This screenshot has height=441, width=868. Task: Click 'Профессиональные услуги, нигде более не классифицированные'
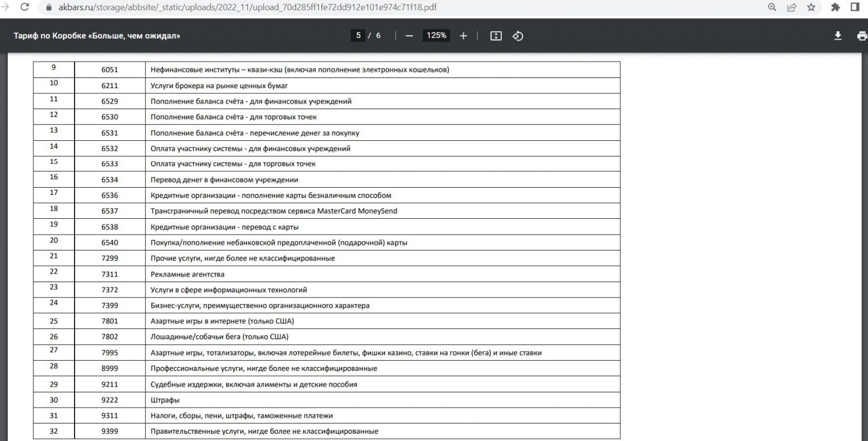pos(264,369)
